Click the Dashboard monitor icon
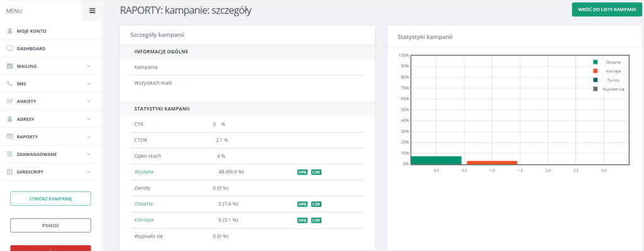 tap(10, 48)
